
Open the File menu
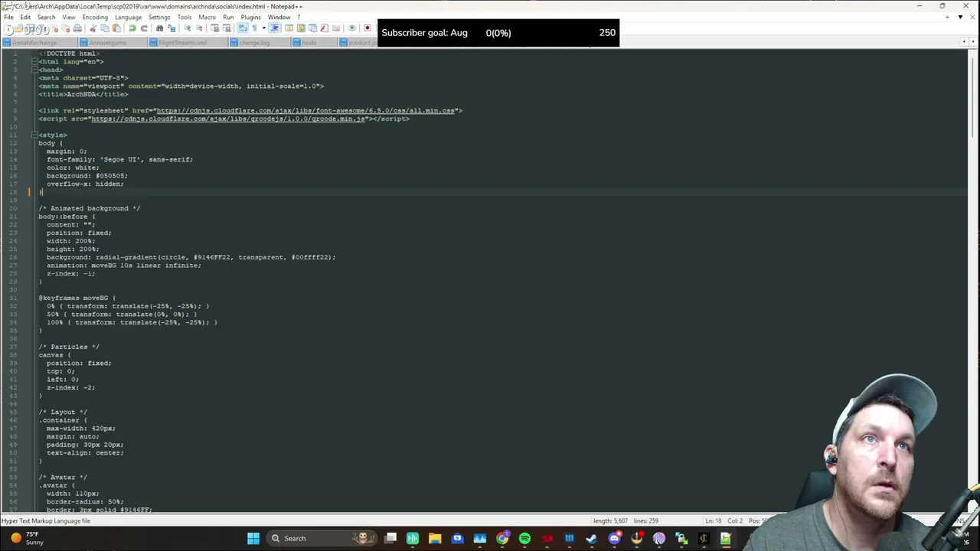tap(8, 17)
